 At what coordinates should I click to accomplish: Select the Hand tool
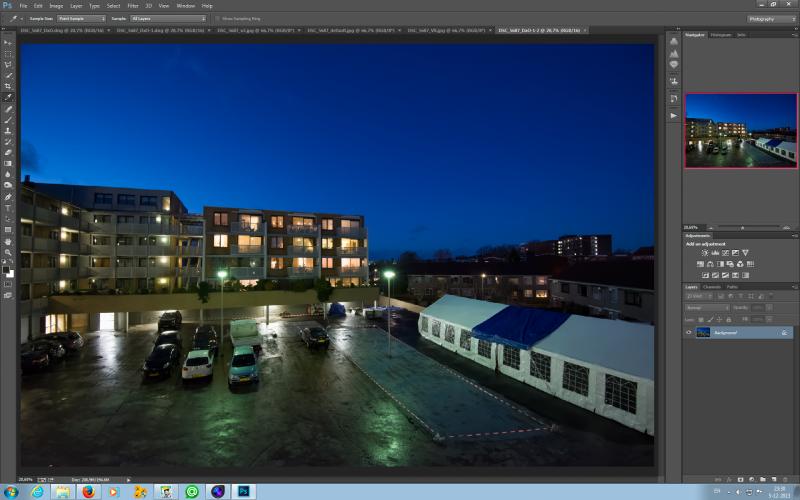coord(8,241)
